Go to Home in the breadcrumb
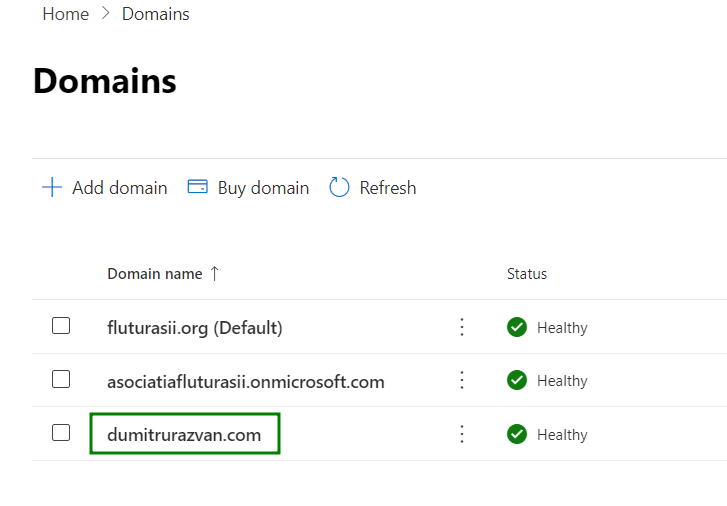727x506 pixels. tap(65, 14)
